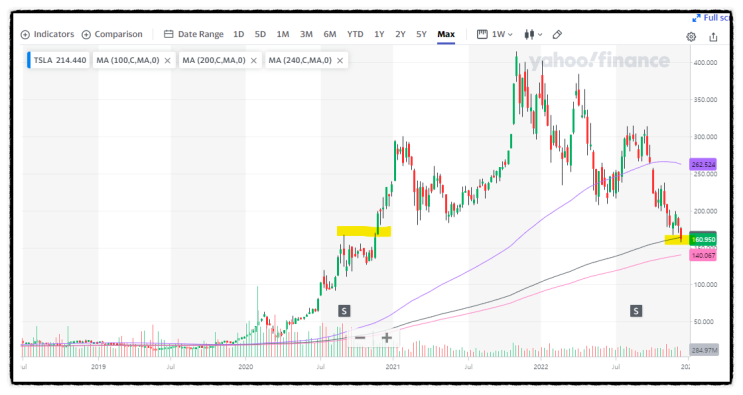Remove the MA (240,C,MA,0) indicator
Screen dimensions: 743x395
tap(340, 61)
